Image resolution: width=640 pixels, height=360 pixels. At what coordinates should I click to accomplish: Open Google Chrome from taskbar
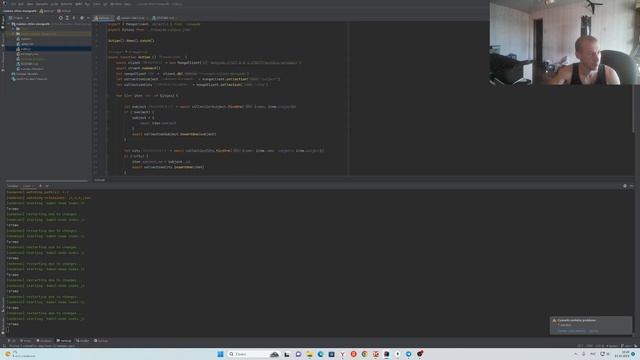(x=364, y=354)
